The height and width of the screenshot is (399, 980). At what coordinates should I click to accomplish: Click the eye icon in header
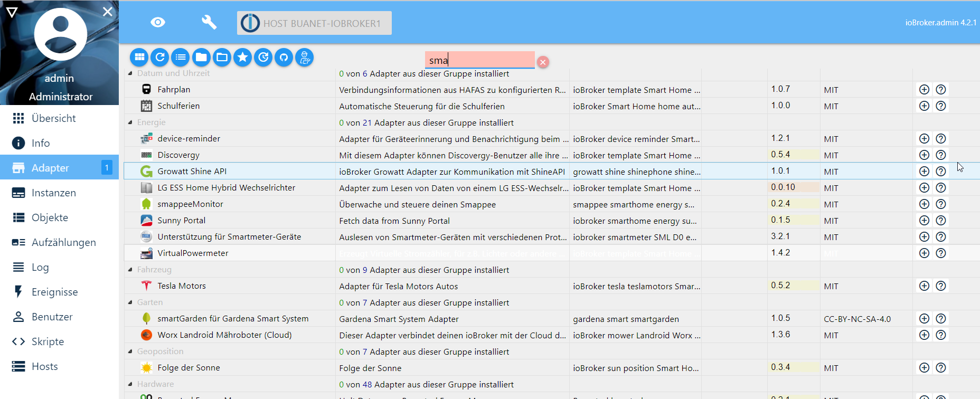pyautogui.click(x=158, y=22)
